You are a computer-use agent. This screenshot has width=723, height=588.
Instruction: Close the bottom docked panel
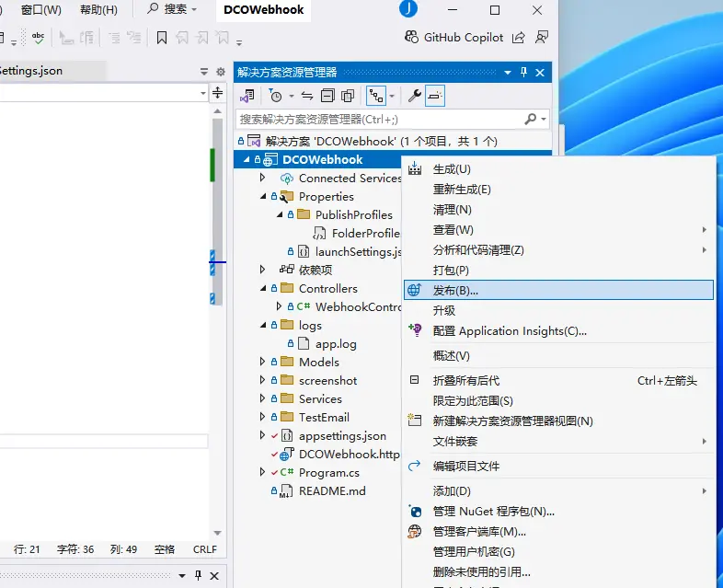click(x=214, y=575)
